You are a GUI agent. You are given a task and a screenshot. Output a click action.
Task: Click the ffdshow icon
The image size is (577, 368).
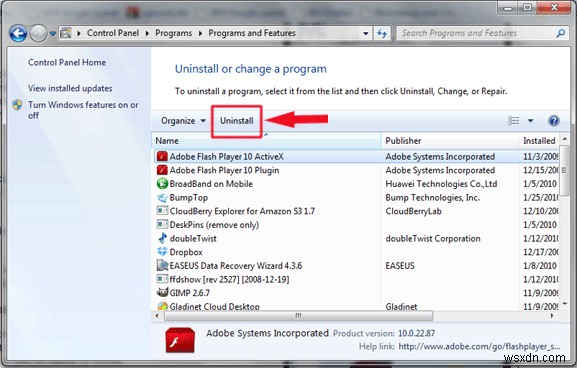(x=162, y=279)
